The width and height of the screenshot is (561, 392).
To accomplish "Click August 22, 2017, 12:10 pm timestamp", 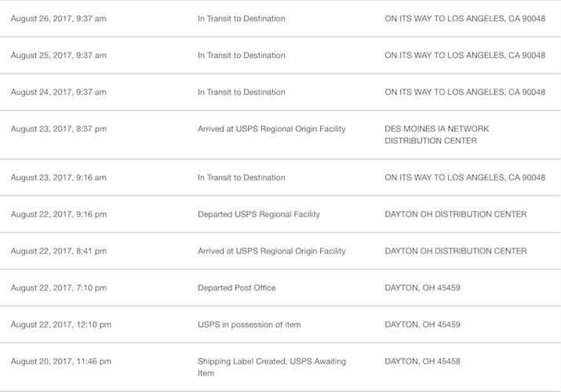I will (60, 325).
